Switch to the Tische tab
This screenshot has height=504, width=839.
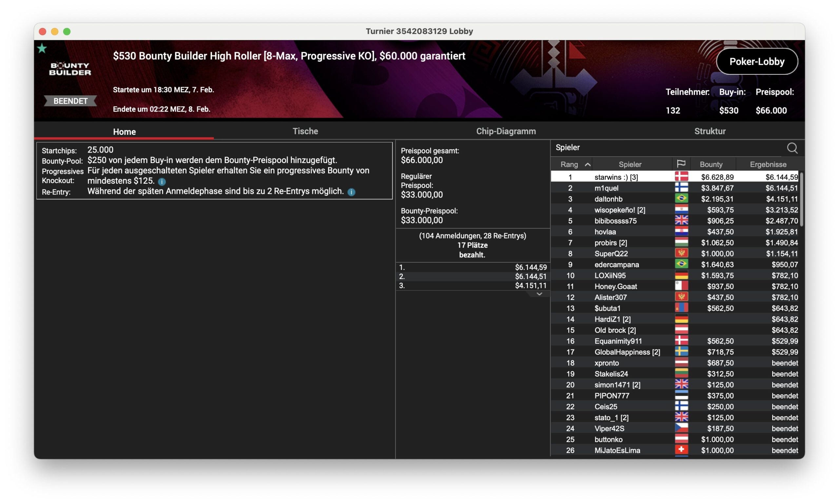pos(305,131)
